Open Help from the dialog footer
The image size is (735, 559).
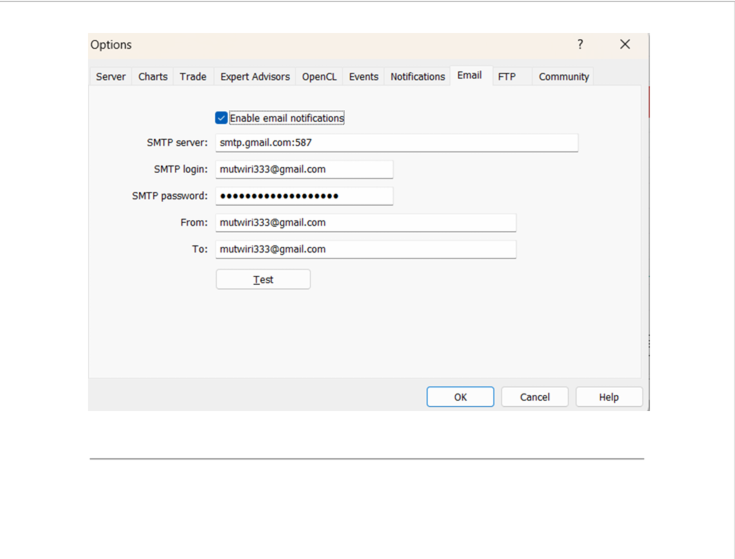(609, 397)
